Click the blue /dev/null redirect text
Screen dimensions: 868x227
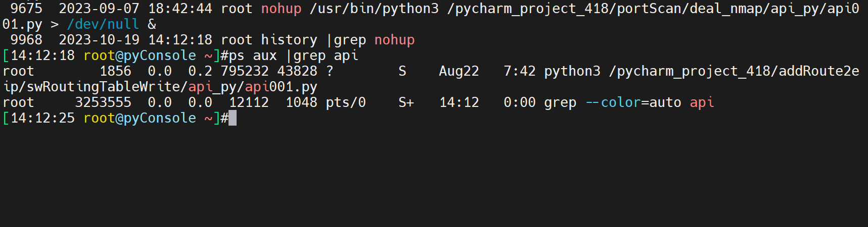point(103,24)
